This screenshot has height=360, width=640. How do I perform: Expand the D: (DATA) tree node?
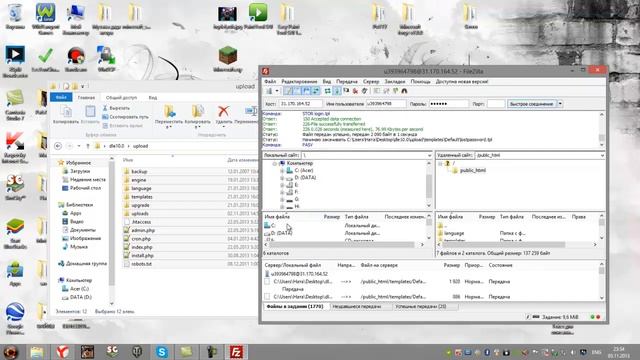[x=282, y=178]
